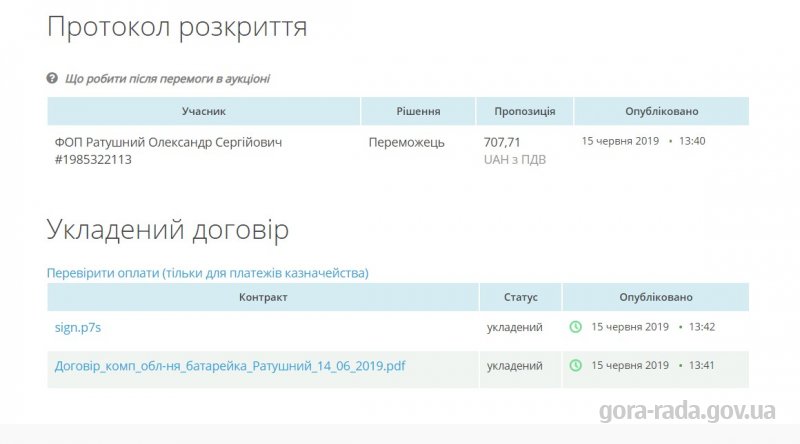The height and width of the screenshot is (444, 800).
Task: Open 'Перевірити оплати' treasury payments link
Action: (208, 273)
